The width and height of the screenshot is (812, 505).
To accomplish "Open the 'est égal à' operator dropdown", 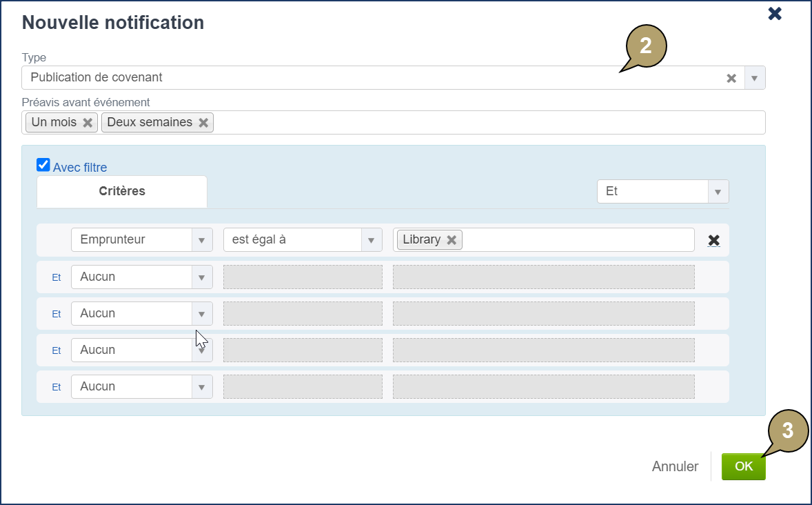I will (372, 240).
